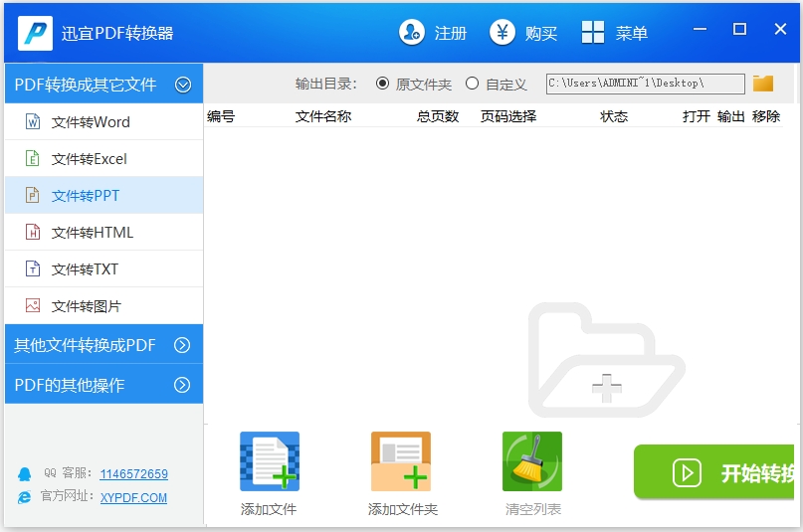Select 文件转Excel menu item
Screen dimensions: 803x532
point(103,158)
